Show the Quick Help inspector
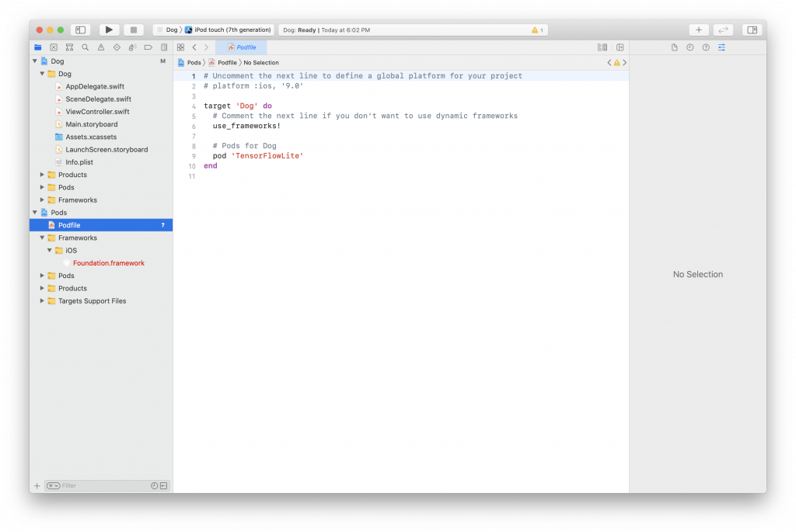Image resolution: width=796 pixels, height=532 pixels. tap(706, 47)
